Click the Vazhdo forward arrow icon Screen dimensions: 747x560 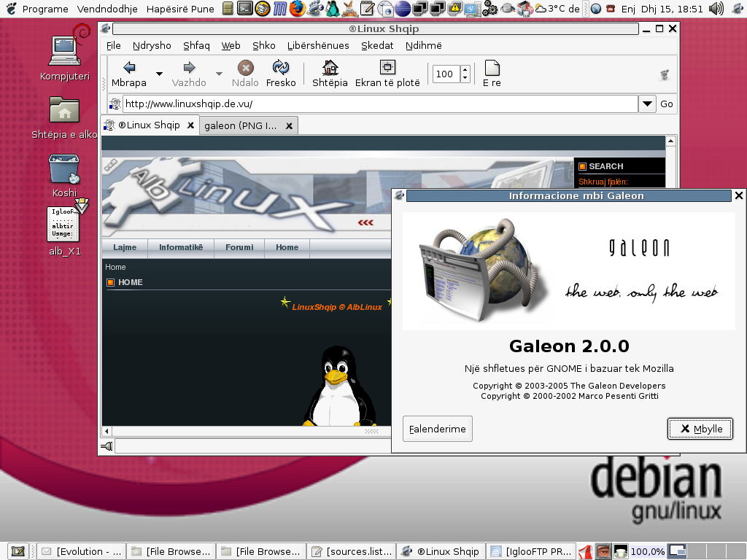[x=189, y=67]
